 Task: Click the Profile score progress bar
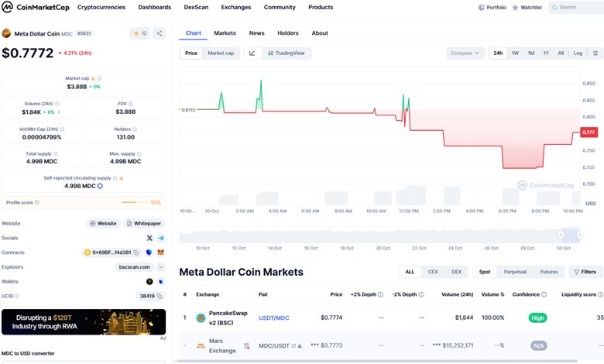135,203
